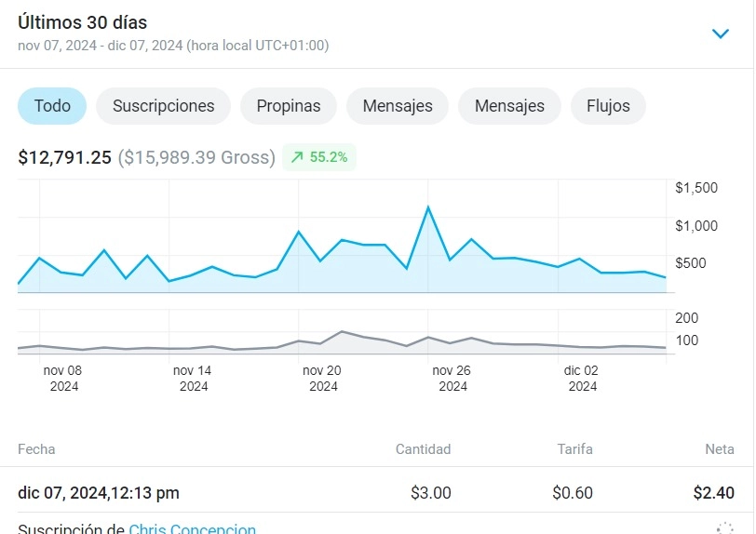Click the gray peak in lower transactions chart
Screen dimensions: 756x534
pos(343,331)
